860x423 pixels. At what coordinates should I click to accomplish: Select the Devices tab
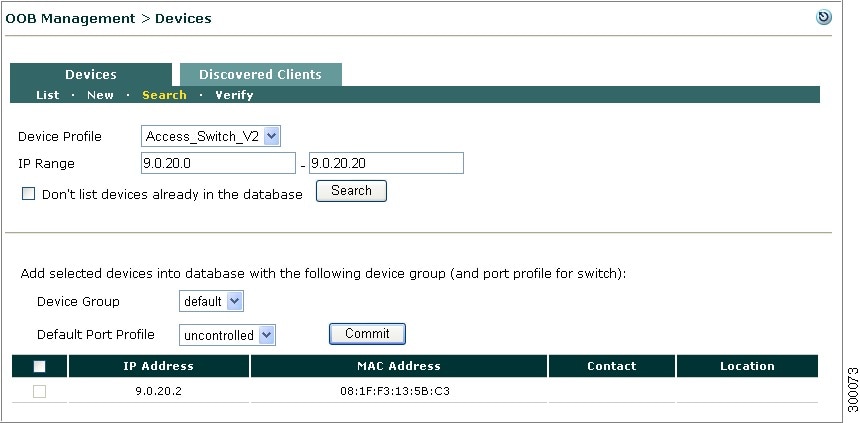(x=91, y=75)
